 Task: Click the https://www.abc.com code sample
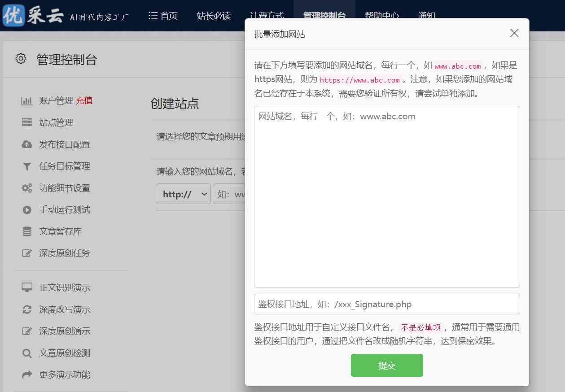(x=359, y=80)
